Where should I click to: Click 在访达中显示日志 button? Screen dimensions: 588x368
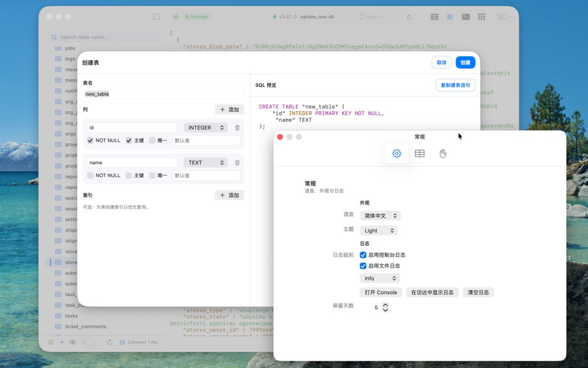pyautogui.click(x=432, y=292)
